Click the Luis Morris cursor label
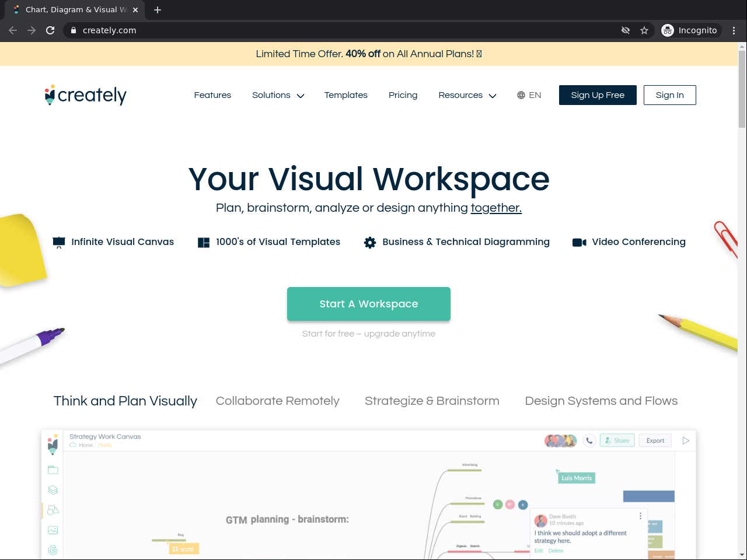This screenshot has width=747, height=560. coord(577,478)
